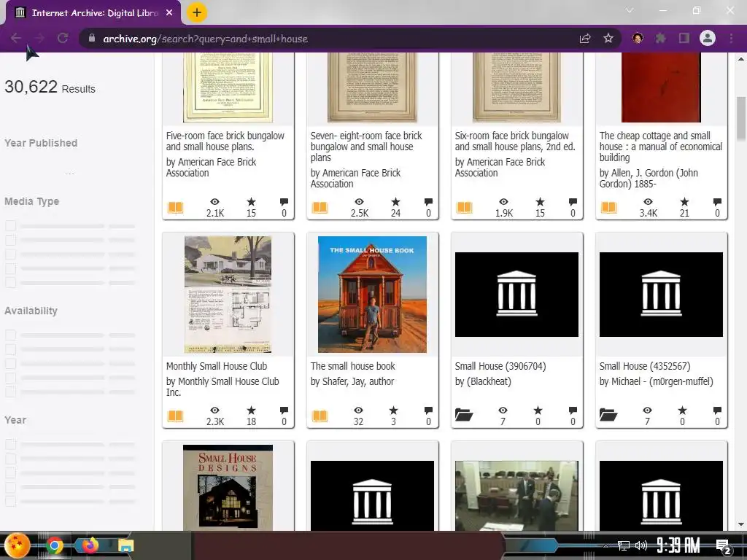Click book icon on Six-room face brick card
This screenshot has width=747, height=560.
(464, 208)
